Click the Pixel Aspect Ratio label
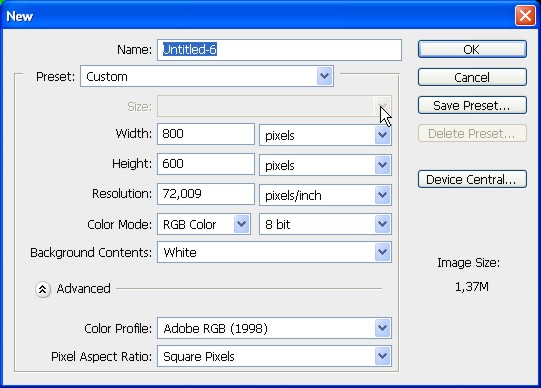 tap(101, 357)
